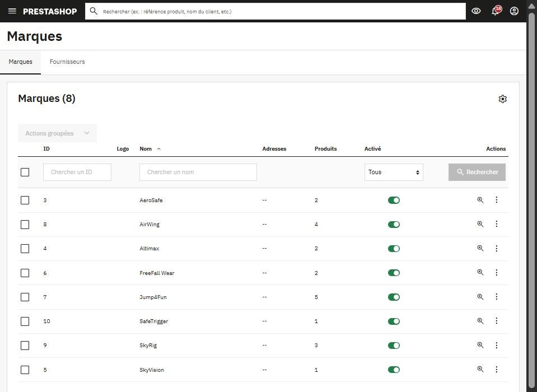Select the AirWing row checkbox
Viewport: 537px width, 392px height.
25,224
